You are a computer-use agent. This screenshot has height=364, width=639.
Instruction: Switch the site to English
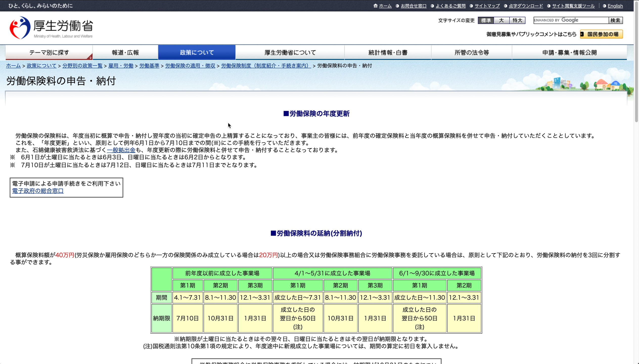point(615,6)
